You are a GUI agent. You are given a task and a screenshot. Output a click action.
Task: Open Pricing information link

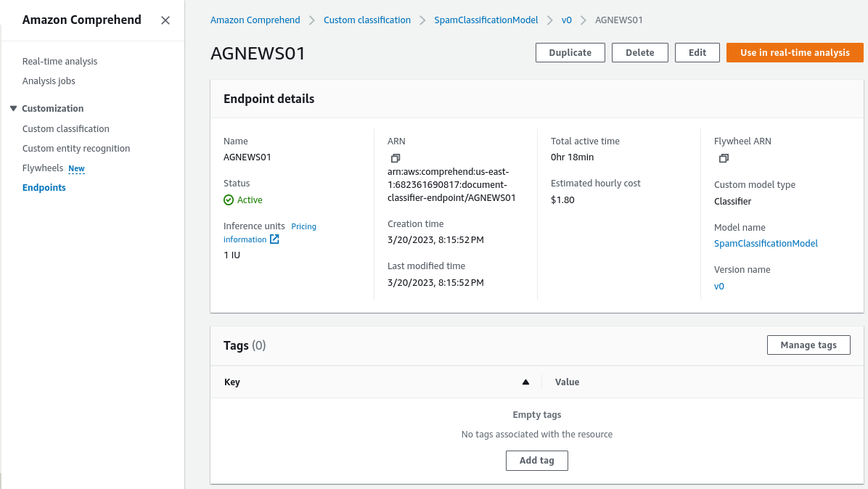pos(269,233)
